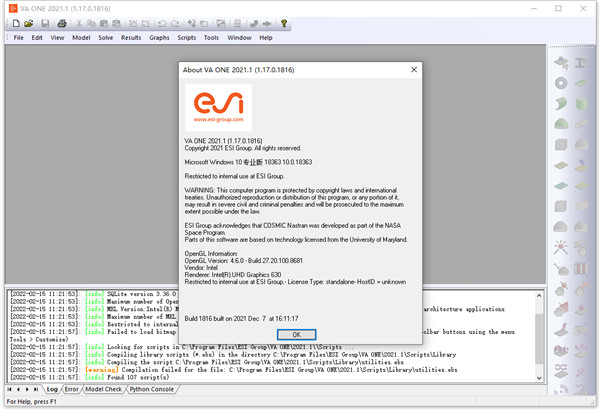
Task: Click the Undo arrow icon
Action: click(x=162, y=24)
